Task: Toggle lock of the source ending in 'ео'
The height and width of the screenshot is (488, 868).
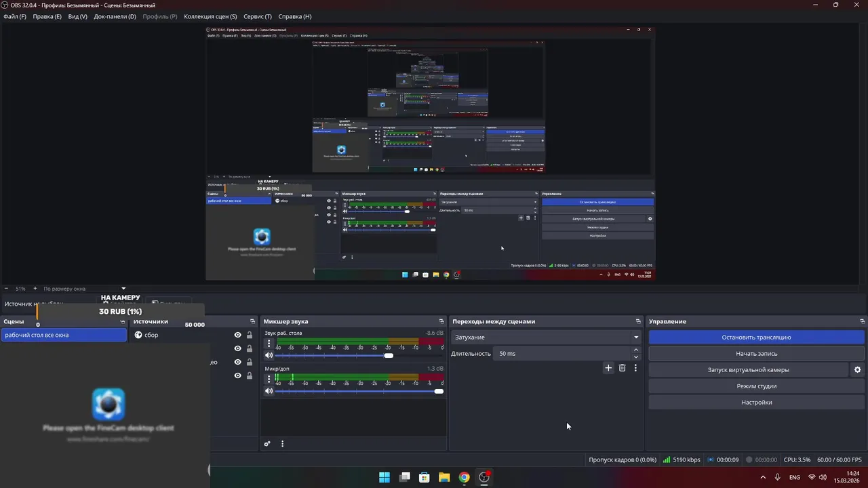Action: coord(250,362)
